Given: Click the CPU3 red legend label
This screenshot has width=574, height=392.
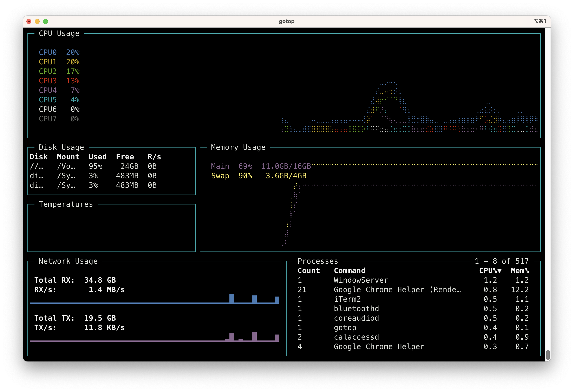Looking at the screenshot, I should point(48,81).
